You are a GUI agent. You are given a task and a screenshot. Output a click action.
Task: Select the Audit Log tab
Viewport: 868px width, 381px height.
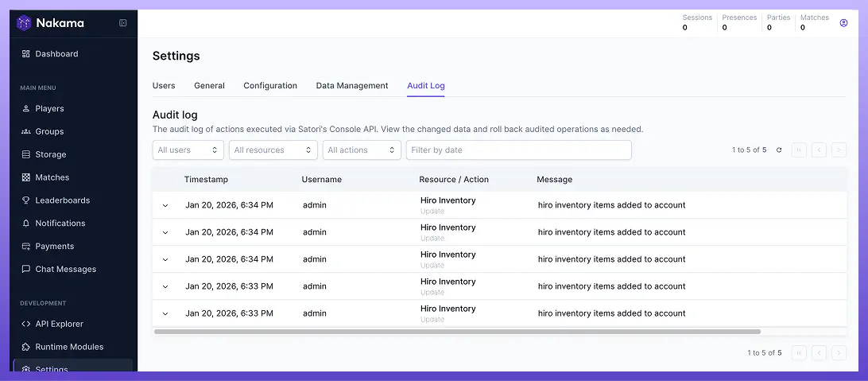point(426,86)
